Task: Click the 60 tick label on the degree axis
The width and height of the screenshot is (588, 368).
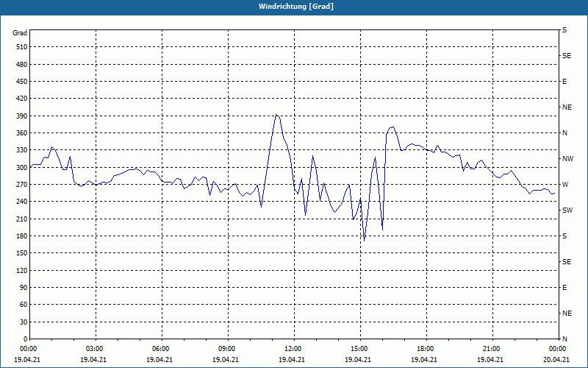Action: pos(24,305)
